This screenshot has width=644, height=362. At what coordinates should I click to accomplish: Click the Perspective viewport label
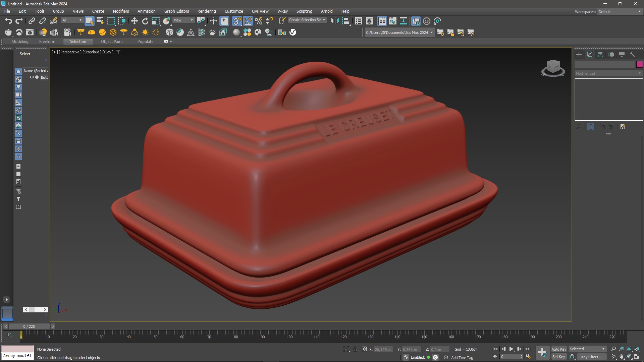pos(70,52)
